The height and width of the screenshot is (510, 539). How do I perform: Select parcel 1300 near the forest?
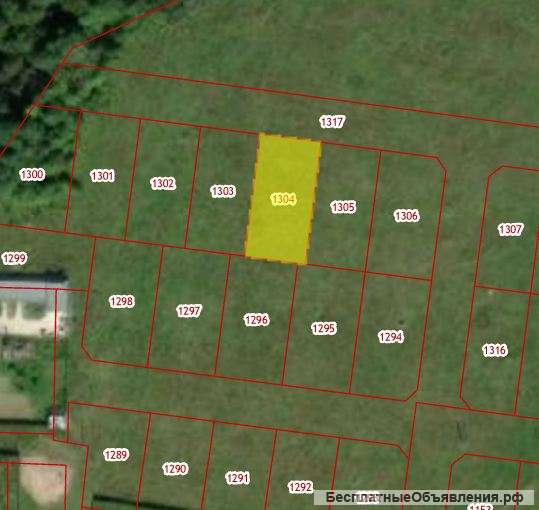[x=32, y=174]
